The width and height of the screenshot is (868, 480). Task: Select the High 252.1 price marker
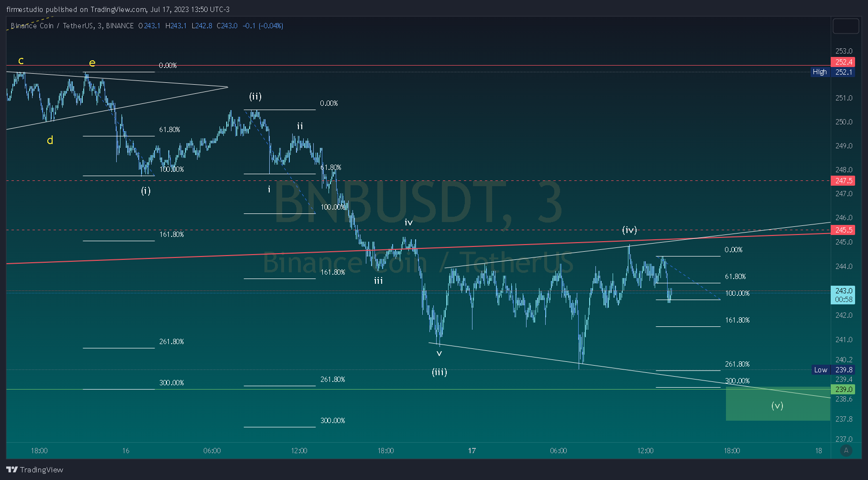click(x=833, y=72)
